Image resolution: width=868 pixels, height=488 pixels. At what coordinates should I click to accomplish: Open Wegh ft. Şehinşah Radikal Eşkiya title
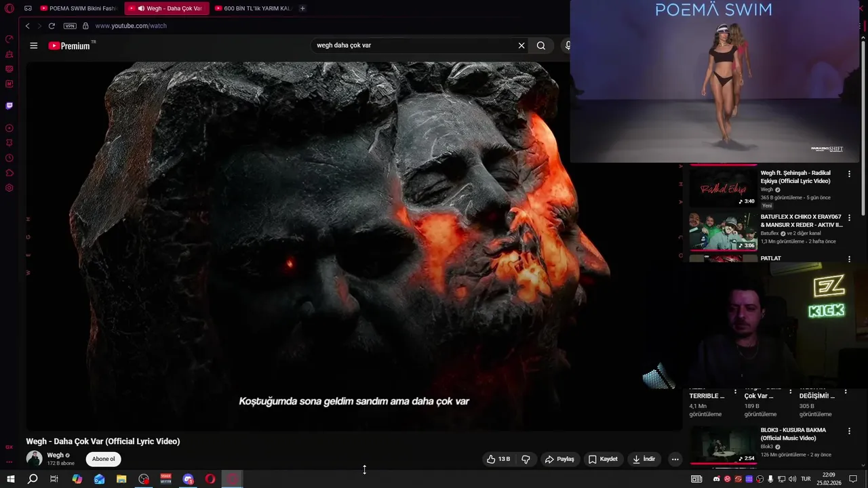795,177
